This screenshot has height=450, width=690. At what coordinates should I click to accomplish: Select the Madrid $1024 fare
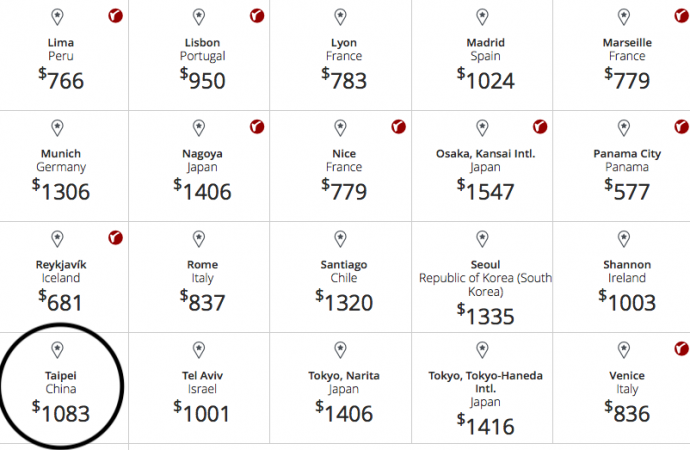[x=485, y=80]
